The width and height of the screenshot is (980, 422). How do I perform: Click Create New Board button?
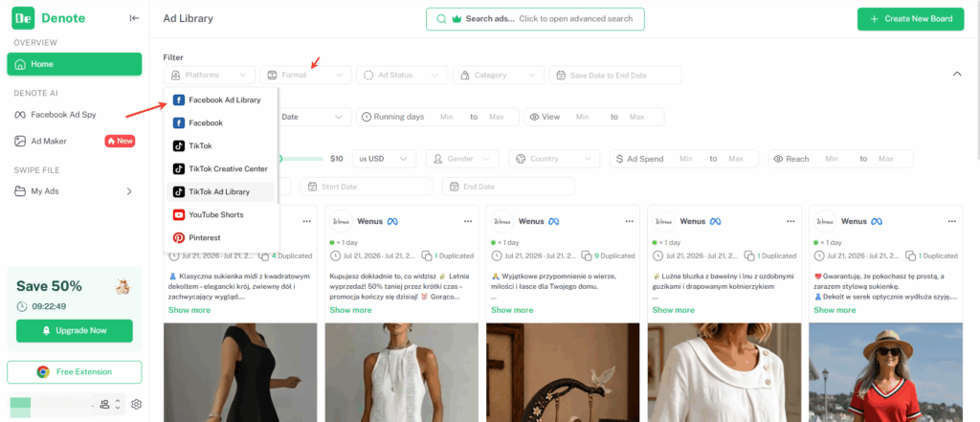pos(911,19)
